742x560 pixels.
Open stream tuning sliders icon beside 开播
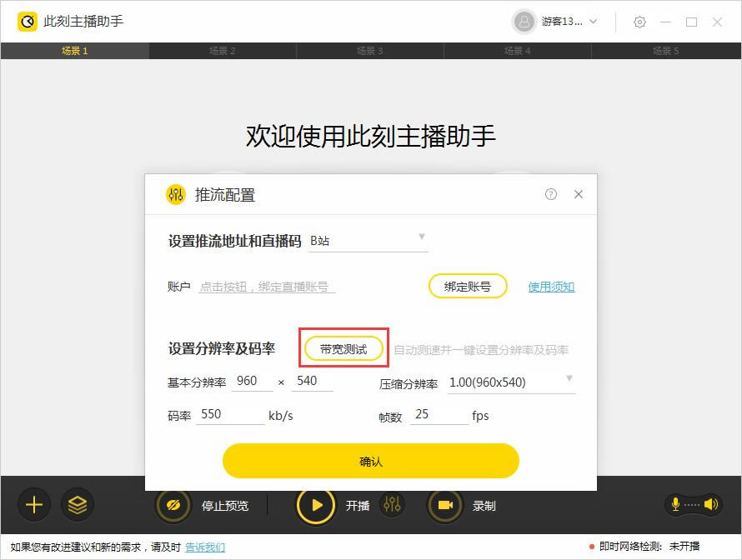(x=391, y=505)
